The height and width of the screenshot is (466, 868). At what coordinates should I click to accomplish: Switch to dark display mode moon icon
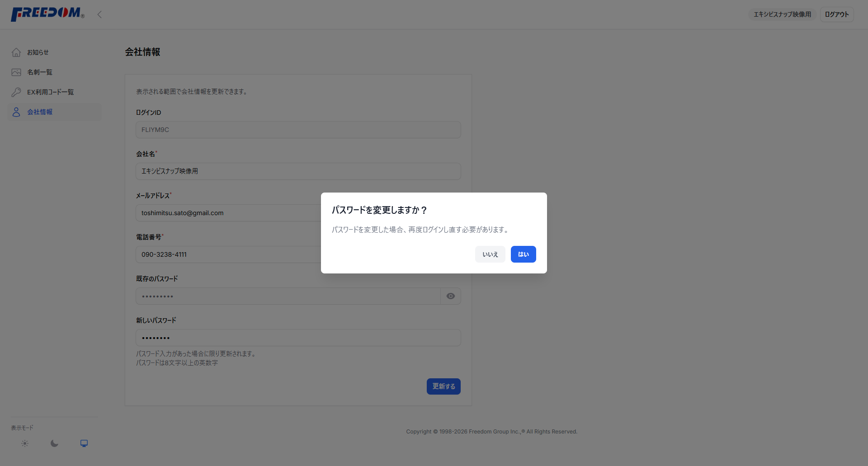pyautogui.click(x=54, y=443)
